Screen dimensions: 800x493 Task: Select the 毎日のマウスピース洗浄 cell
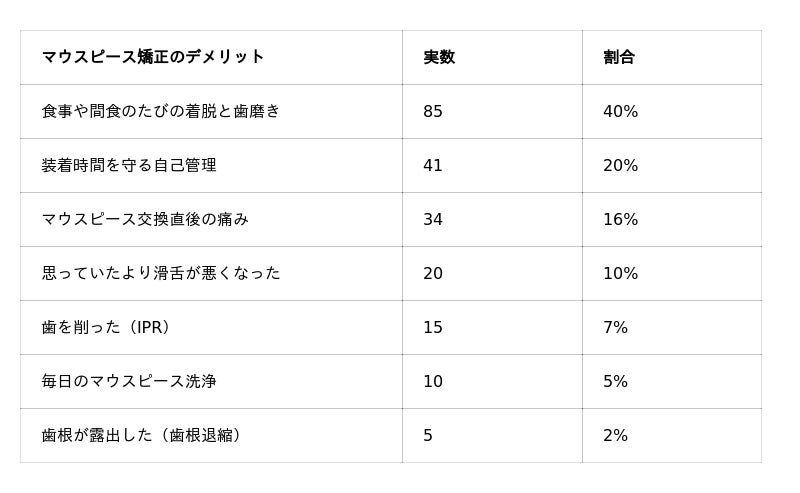pyautogui.click(x=129, y=381)
